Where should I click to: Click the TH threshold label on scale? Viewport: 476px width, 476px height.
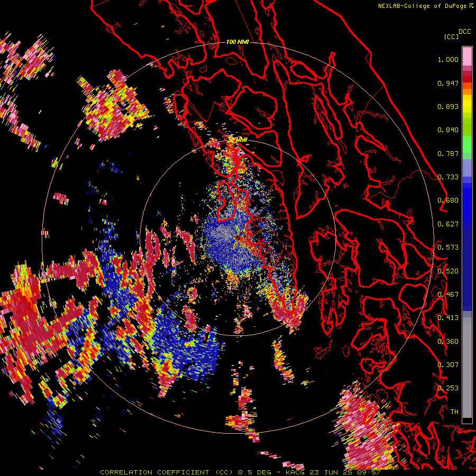tap(454, 412)
